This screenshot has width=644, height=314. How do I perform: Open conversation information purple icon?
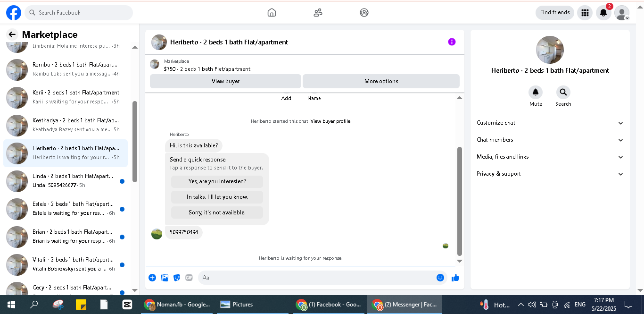click(x=452, y=42)
